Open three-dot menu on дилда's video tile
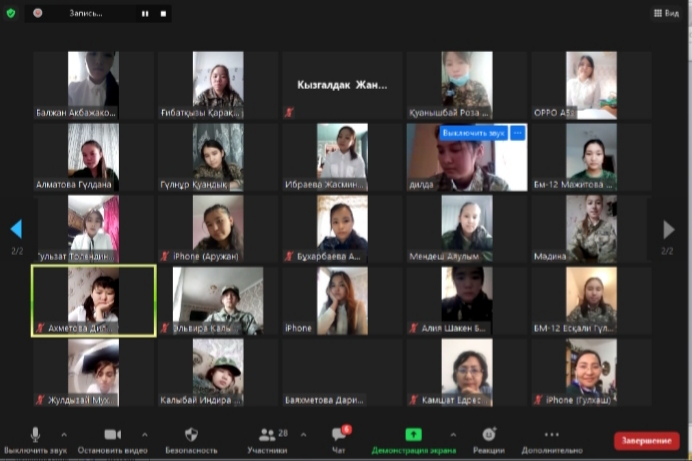The height and width of the screenshot is (461, 692). coord(518,132)
